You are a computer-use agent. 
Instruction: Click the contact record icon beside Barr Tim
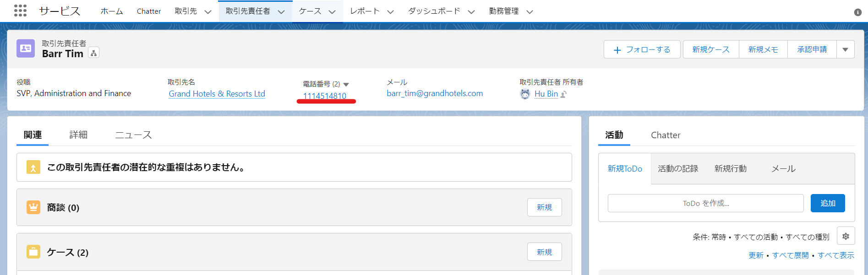[x=26, y=49]
